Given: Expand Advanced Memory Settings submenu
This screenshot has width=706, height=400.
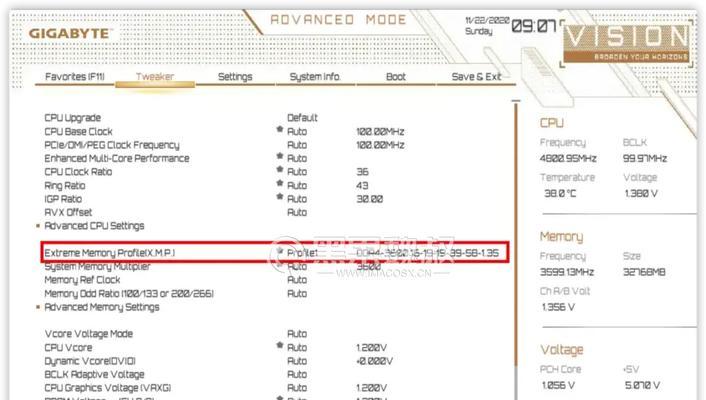Looking at the screenshot, I should (x=102, y=307).
